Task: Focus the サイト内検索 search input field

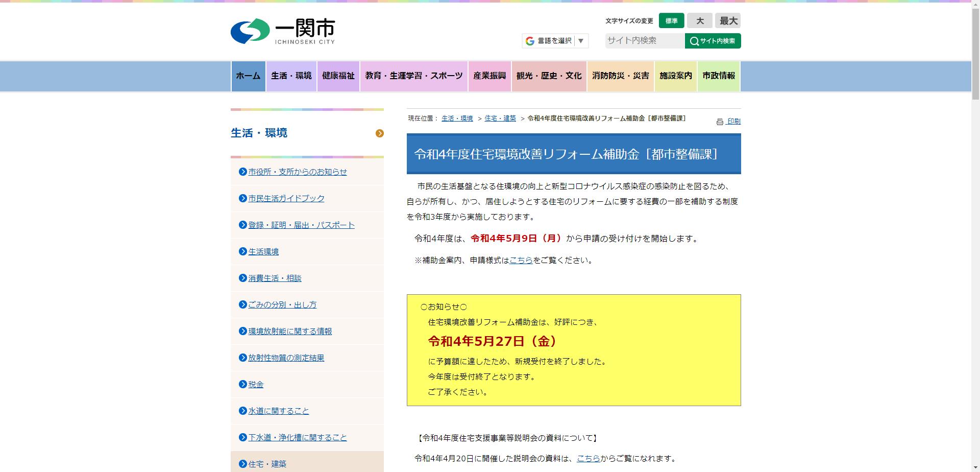Action: (x=645, y=41)
